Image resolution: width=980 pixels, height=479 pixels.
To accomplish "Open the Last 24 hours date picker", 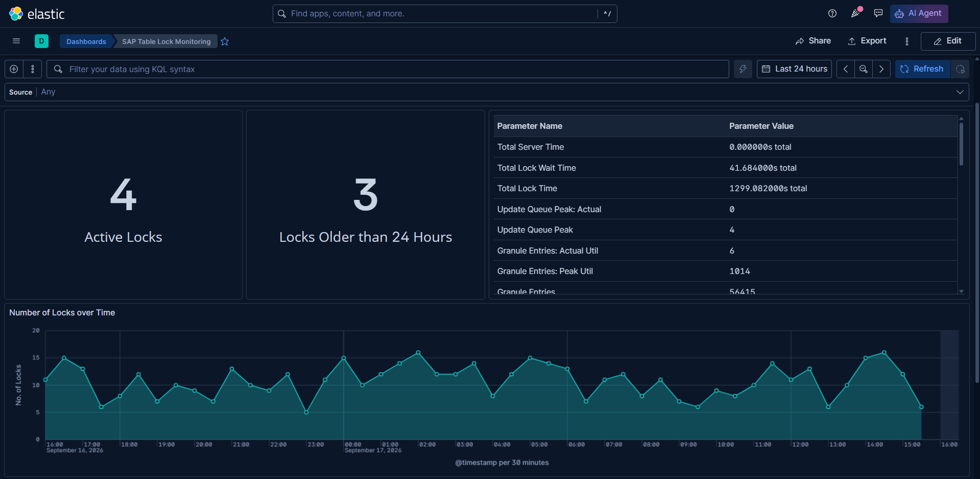I will [795, 69].
